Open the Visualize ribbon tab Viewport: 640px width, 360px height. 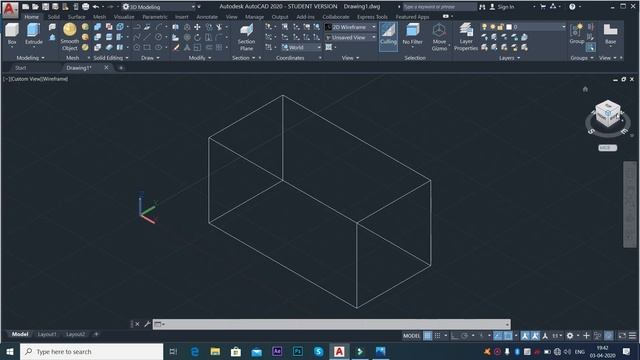pyautogui.click(x=124, y=17)
